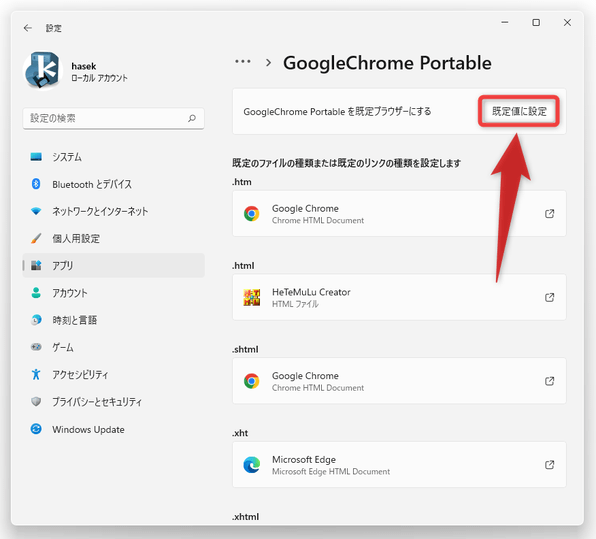Open the .htm Google Chrome association link icon

(x=549, y=214)
